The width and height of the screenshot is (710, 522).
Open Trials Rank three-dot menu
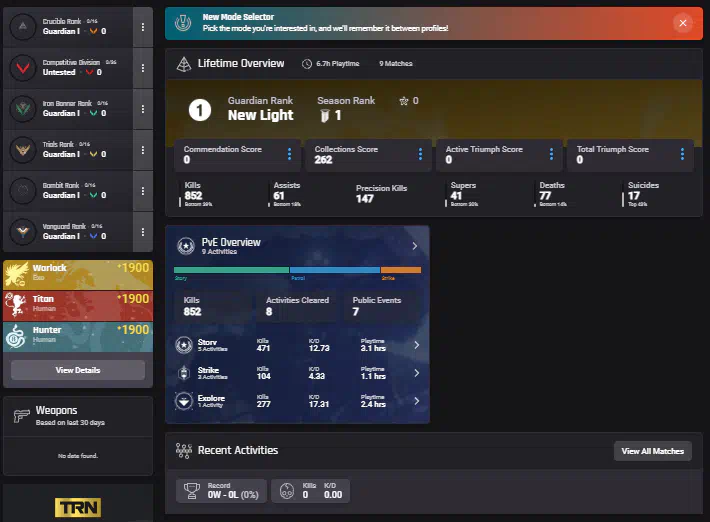click(143, 150)
